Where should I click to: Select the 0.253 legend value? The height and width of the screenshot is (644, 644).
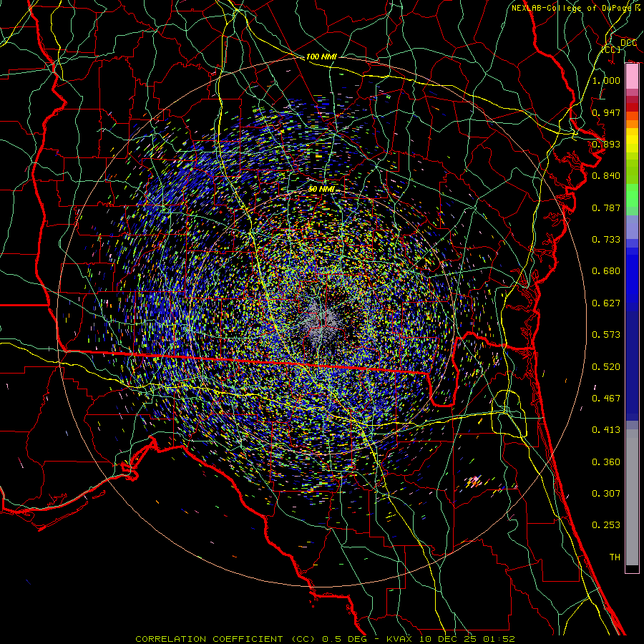[x=606, y=525]
